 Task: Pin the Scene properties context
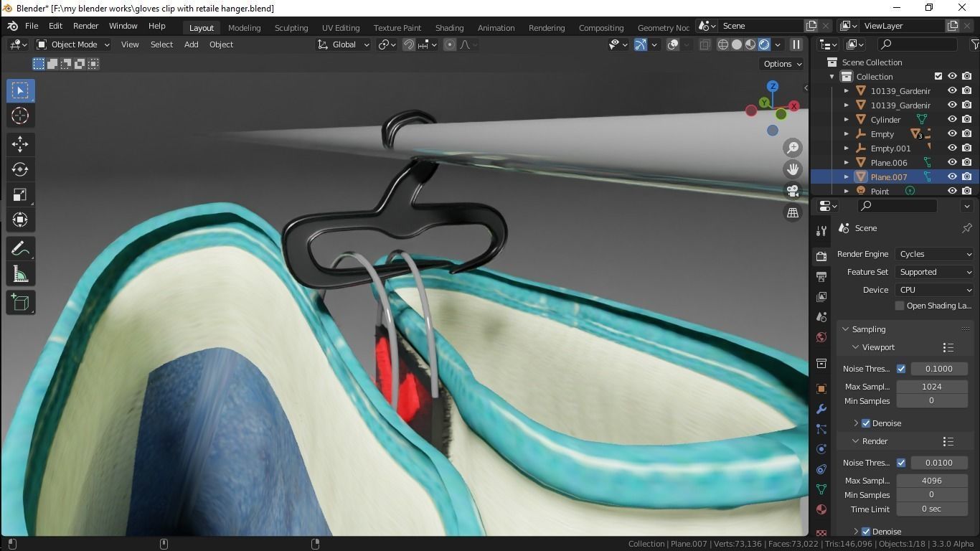[x=966, y=228]
